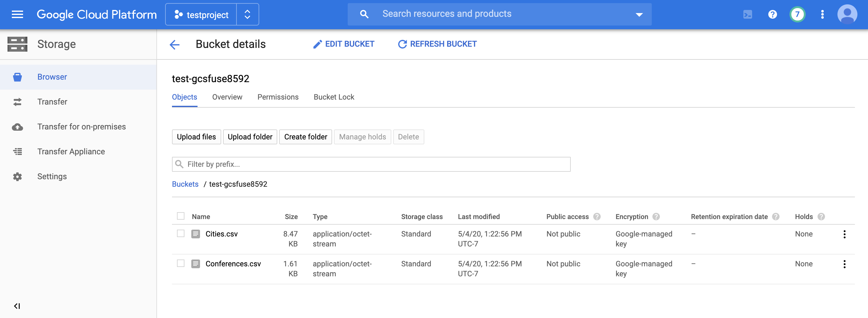Click the Public access help icon

[597, 217]
